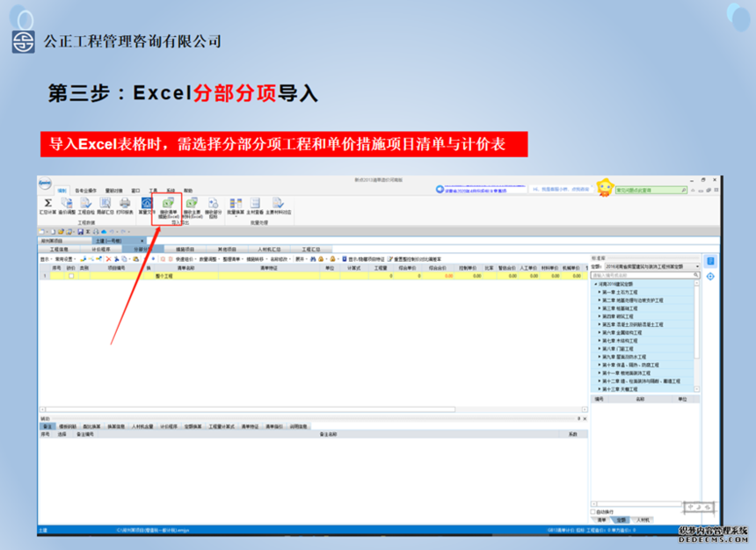
Task: Open the 窗口 menu
Action: click(x=136, y=191)
